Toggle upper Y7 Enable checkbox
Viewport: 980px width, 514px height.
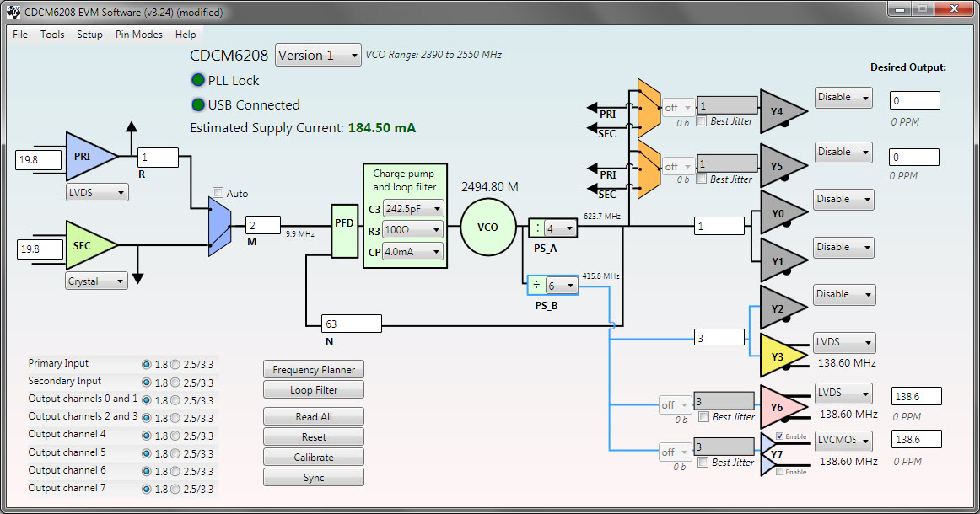(779, 436)
